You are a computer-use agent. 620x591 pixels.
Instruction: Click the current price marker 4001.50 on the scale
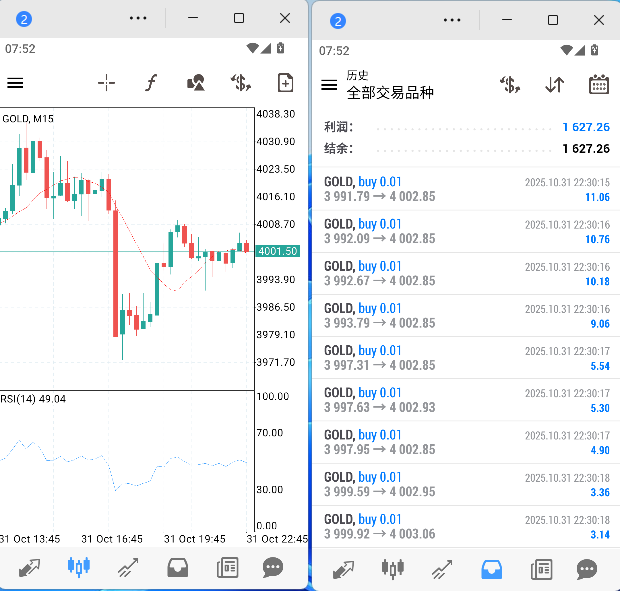[x=277, y=251]
